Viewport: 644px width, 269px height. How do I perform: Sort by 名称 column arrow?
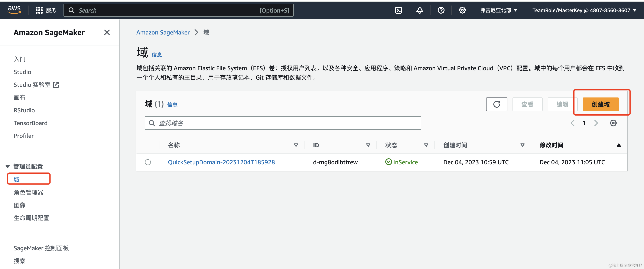(x=296, y=145)
